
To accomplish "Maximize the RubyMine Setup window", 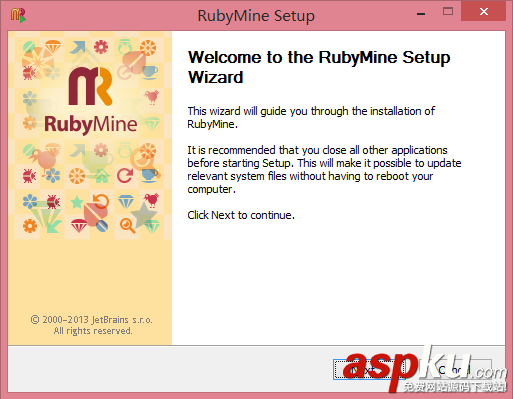I will (x=448, y=12).
